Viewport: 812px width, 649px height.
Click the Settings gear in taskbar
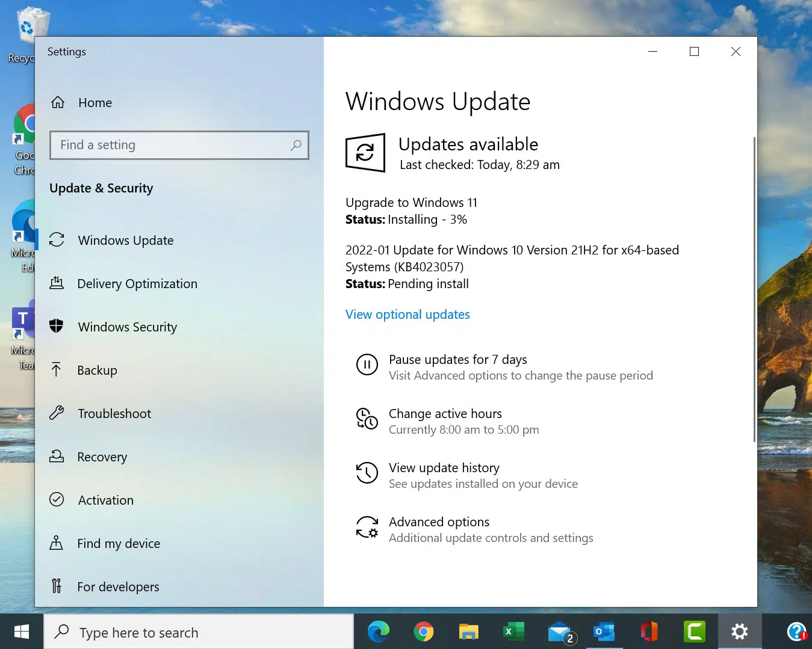tap(740, 632)
